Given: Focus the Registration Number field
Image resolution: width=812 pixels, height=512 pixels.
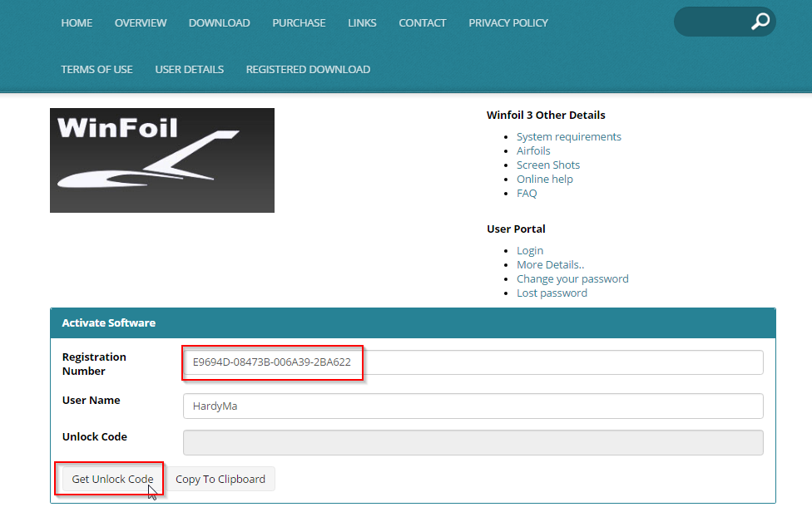Looking at the screenshot, I should click(473, 362).
